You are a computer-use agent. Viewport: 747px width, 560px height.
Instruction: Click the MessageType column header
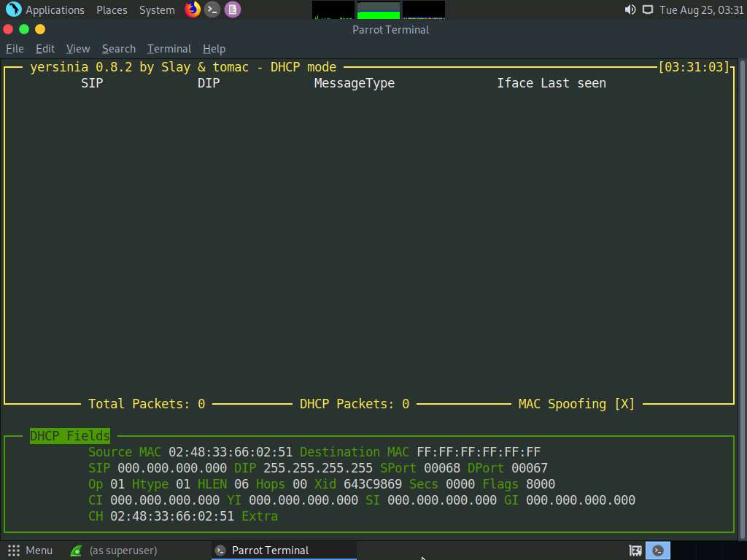pyautogui.click(x=355, y=83)
